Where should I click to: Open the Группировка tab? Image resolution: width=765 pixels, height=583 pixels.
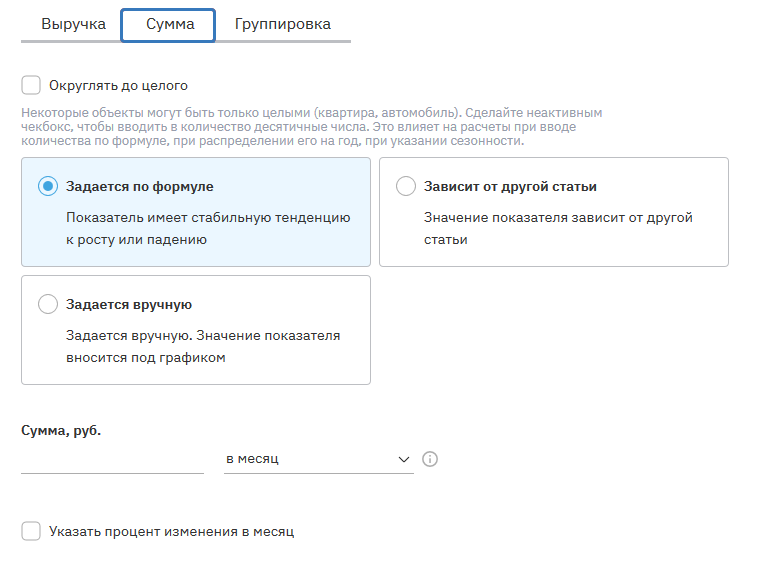click(283, 24)
